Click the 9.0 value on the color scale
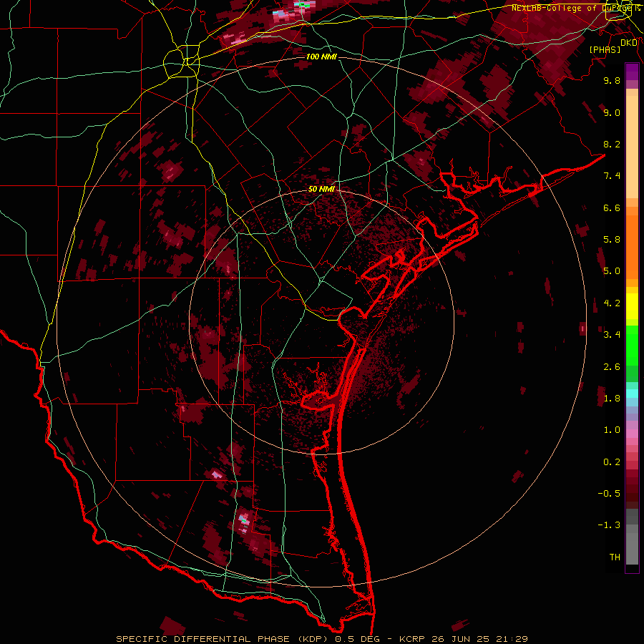 pyautogui.click(x=612, y=112)
